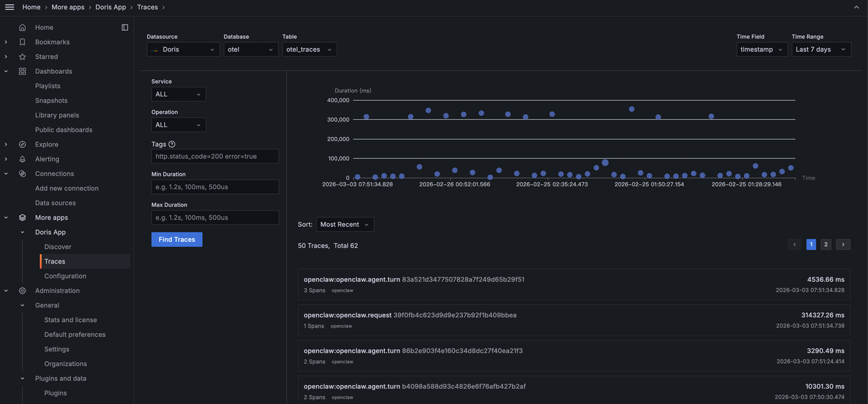Click the Min Duration input field
The width and height of the screenshot is (868, 404).
pyautogui.click(x=215, y=187)
